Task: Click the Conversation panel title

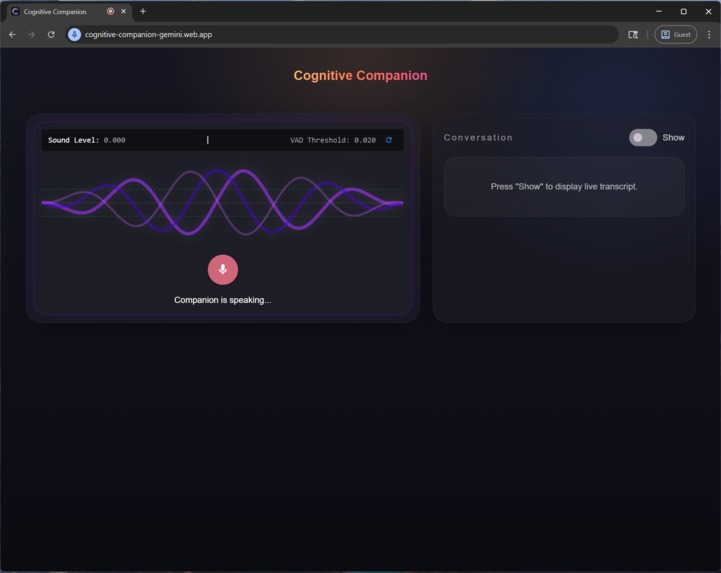Action: click(x=478, y=138)
